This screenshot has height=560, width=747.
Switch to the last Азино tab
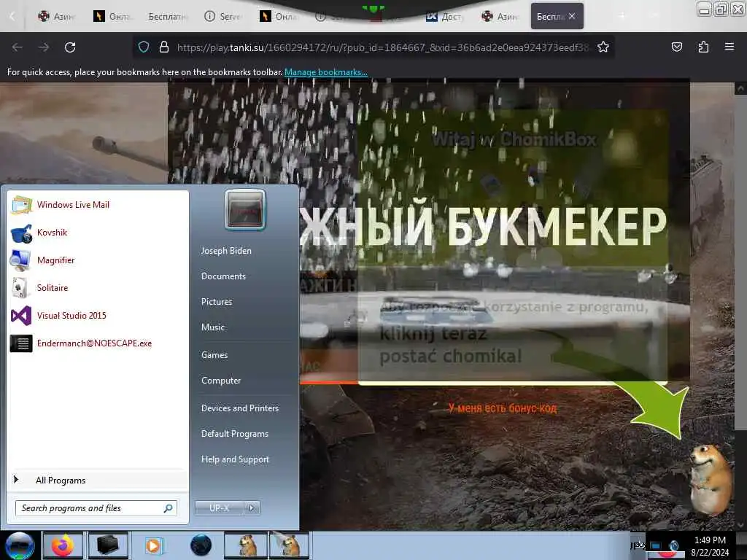(x=500, y=17)
